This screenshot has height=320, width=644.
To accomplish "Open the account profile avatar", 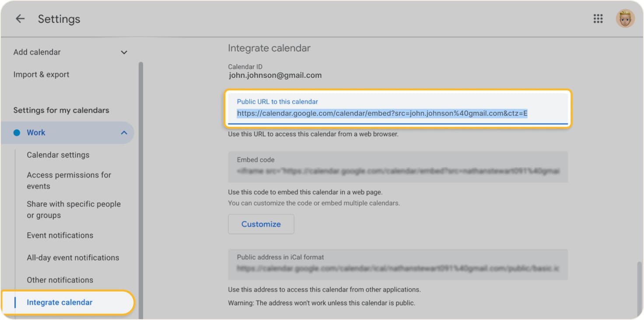I will 625,19.
